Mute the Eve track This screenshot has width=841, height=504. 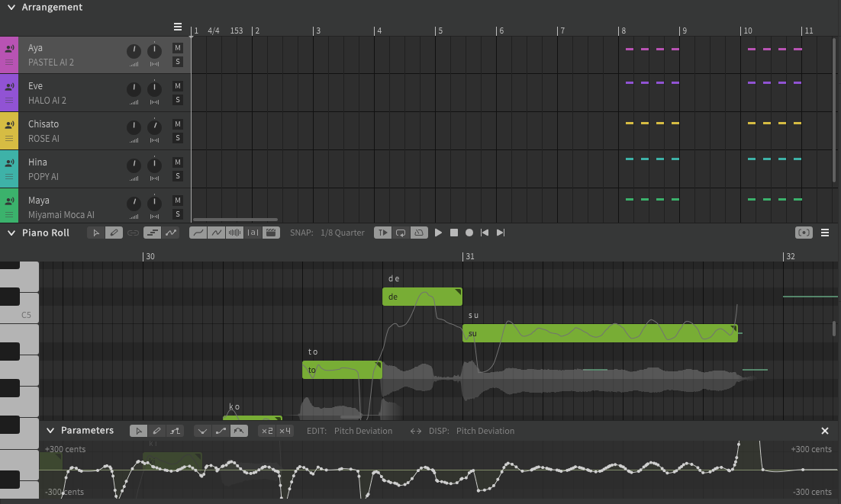[178, 85]
